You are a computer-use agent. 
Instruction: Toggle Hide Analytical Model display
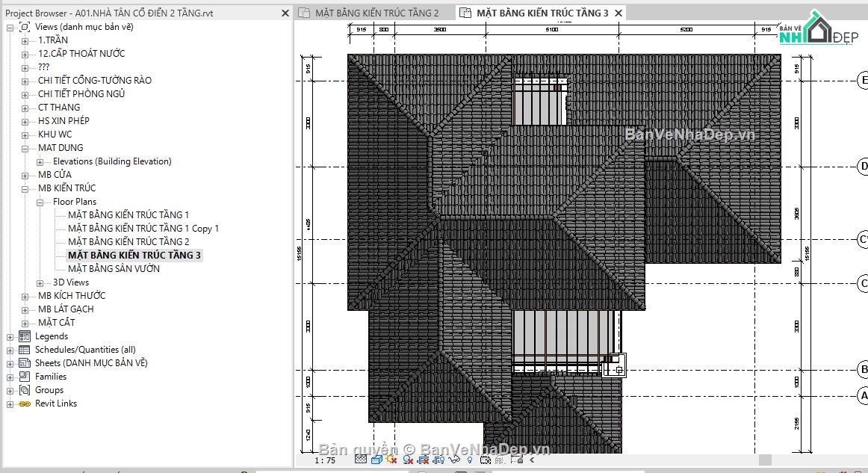point(497,461)
